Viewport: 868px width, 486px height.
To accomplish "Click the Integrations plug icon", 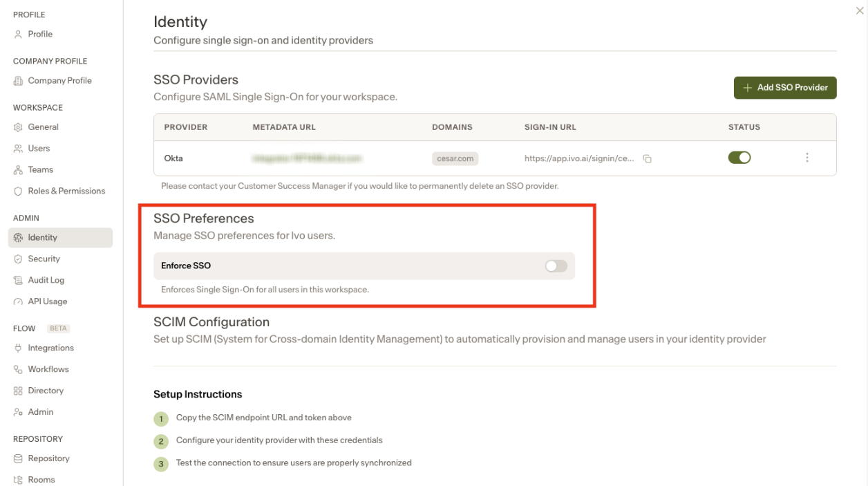I will pos(18,348).
